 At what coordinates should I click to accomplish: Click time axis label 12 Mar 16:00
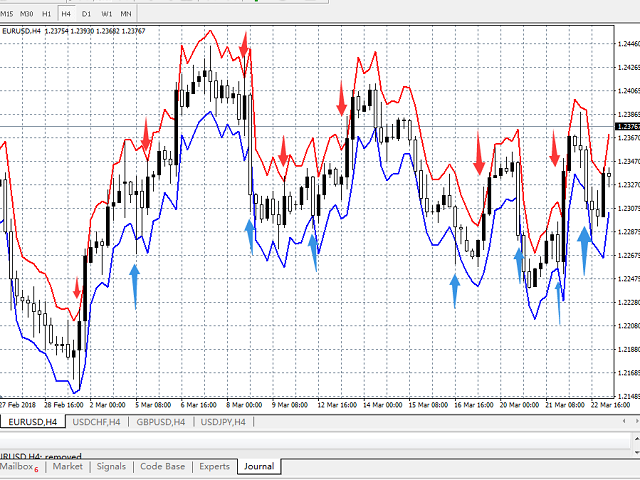[337, 405]
